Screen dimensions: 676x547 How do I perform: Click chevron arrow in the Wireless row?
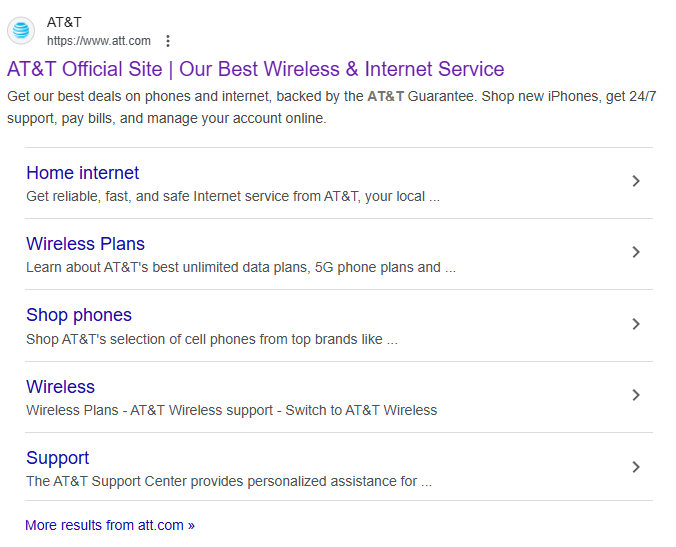pyautogui.click(x=636, y=395)
